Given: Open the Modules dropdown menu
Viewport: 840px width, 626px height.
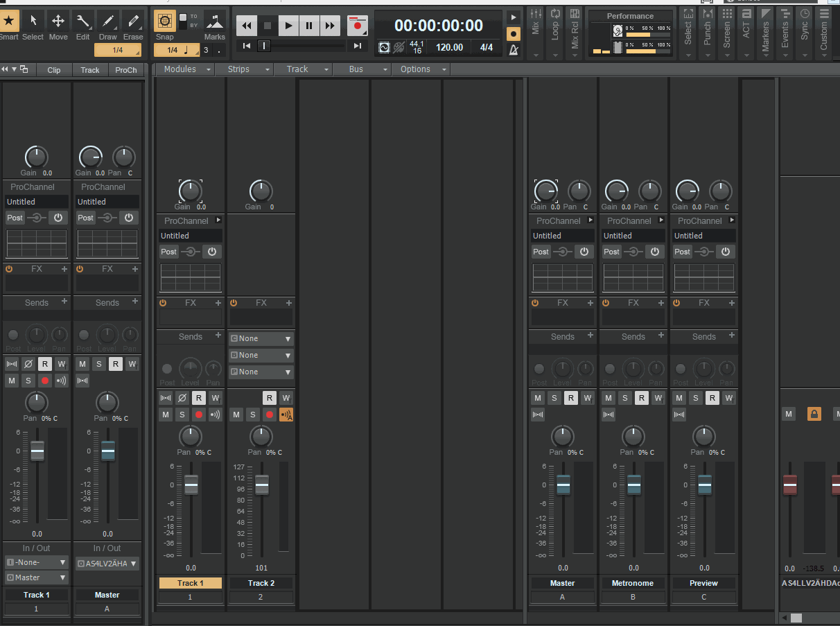Looking at the screenshot, I should click(x=184, y=69).
